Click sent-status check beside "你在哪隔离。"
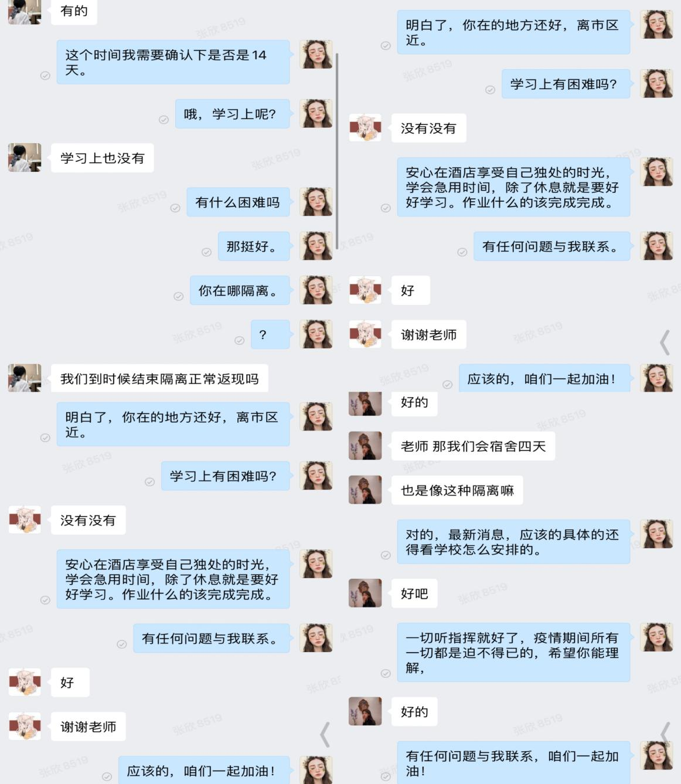 click(179, 297)
